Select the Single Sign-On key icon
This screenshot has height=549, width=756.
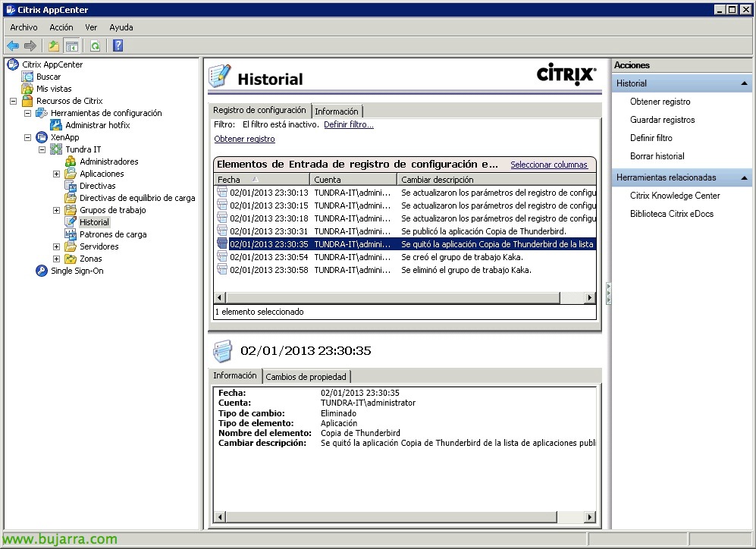(x=42, y=271)
